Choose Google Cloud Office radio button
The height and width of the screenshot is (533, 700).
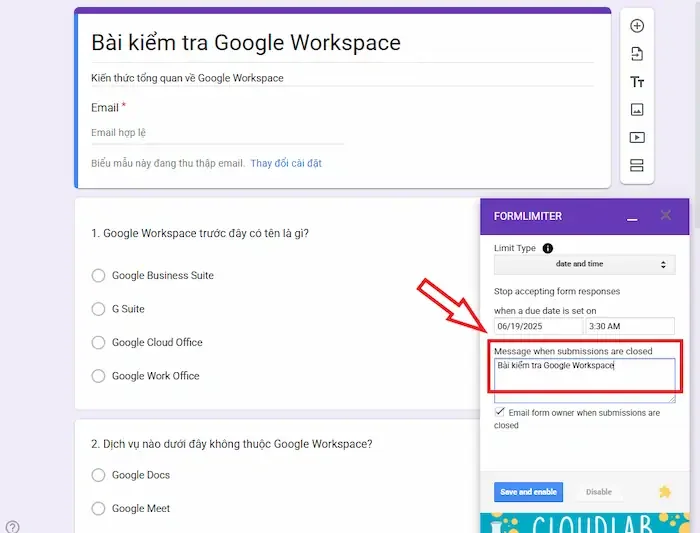coord(98,342)
